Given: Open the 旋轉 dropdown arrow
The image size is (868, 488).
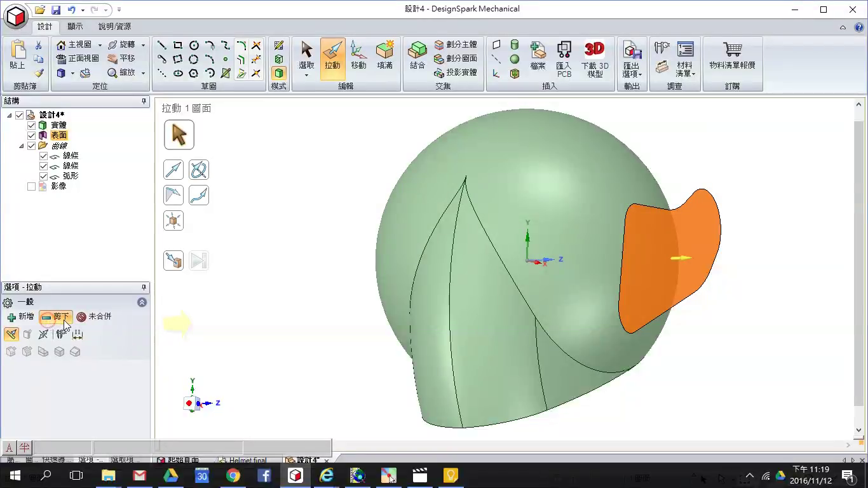Looking at the screenshot, I should pyautogui.click(x=143, y=45).
